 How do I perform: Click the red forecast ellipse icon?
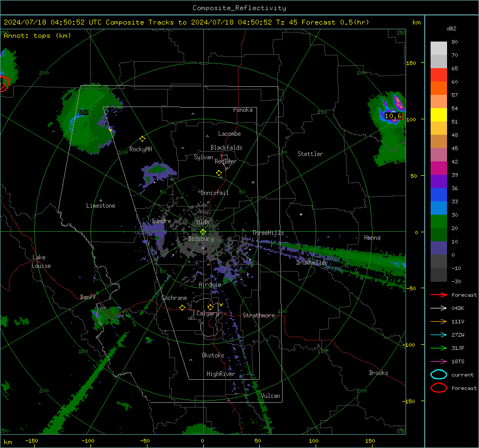click(439, 388)
